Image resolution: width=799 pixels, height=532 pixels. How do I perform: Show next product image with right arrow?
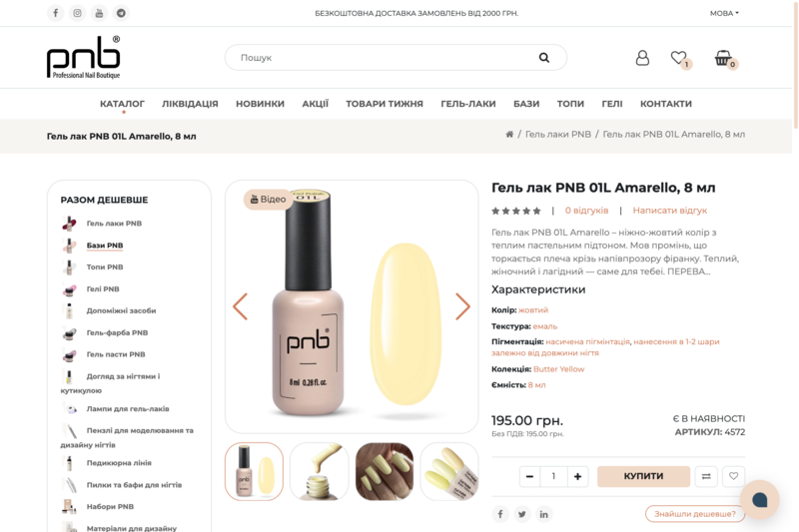coord(462,306)
